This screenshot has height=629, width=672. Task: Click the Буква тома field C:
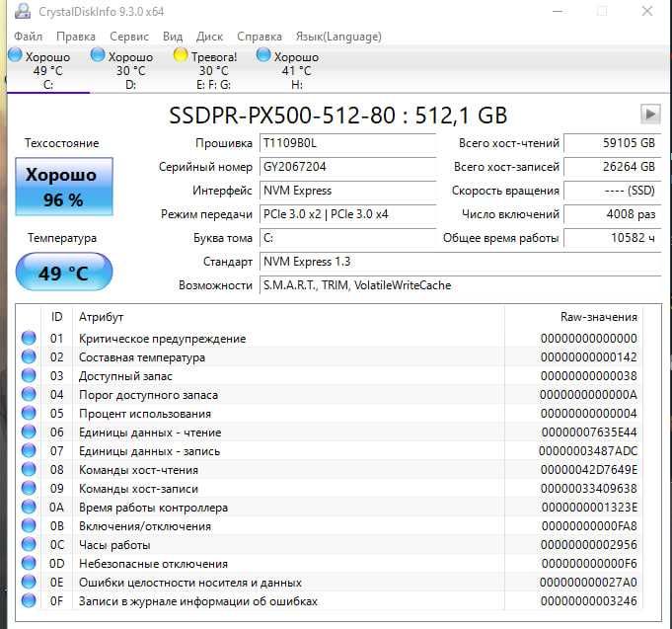(x=347, y=238)
